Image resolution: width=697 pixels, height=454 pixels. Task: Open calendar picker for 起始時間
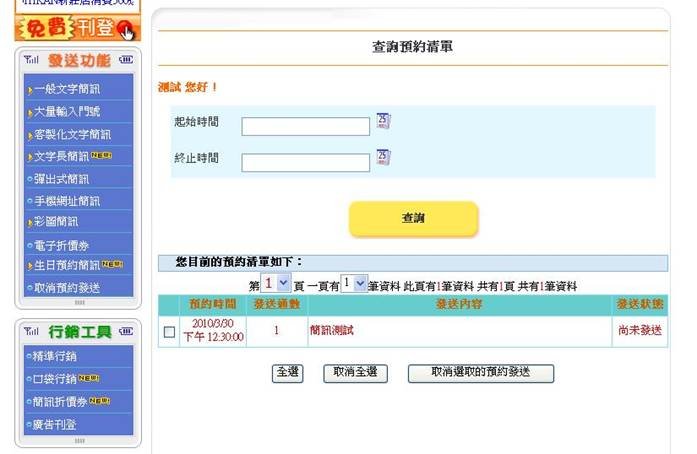click(x=383, y=121)
